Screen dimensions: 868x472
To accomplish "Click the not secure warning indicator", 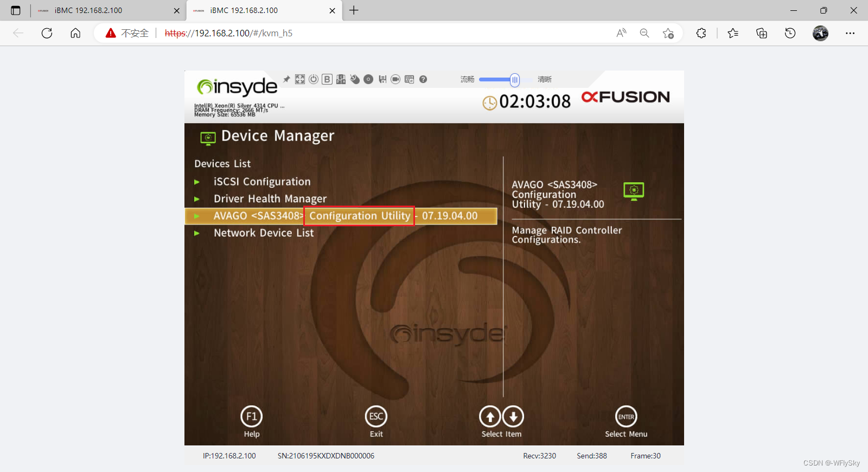I will (x=127, y=33).
